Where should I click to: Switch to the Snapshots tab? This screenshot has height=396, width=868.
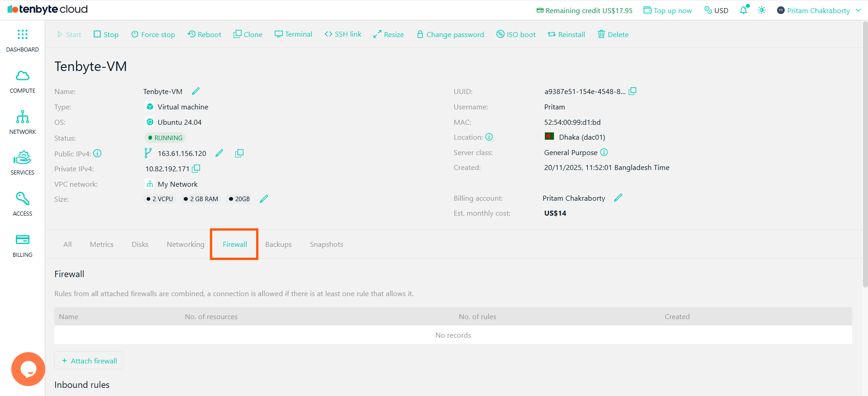point(326,244)
